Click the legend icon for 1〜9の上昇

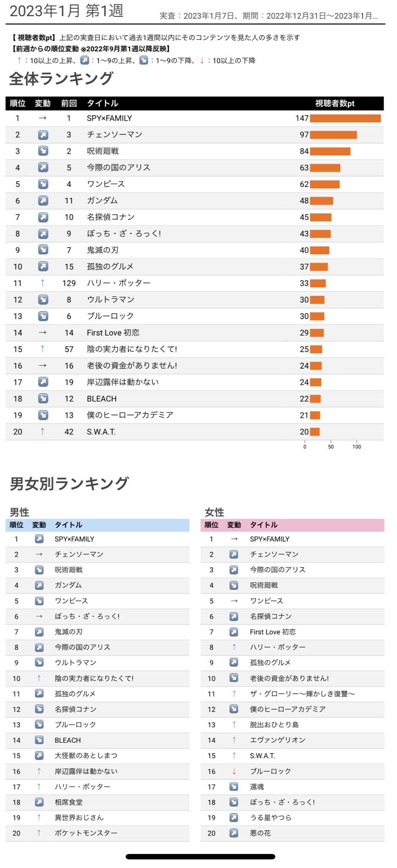click(85, 61)
